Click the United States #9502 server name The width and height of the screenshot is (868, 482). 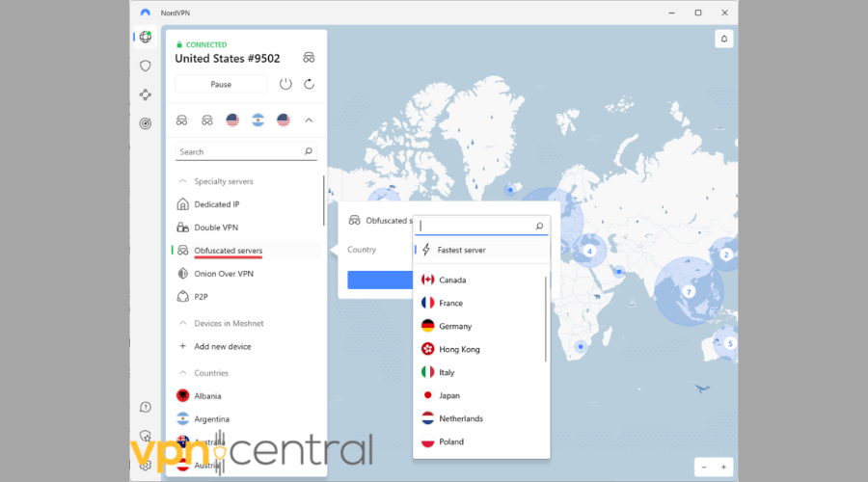tap(228, 59)
